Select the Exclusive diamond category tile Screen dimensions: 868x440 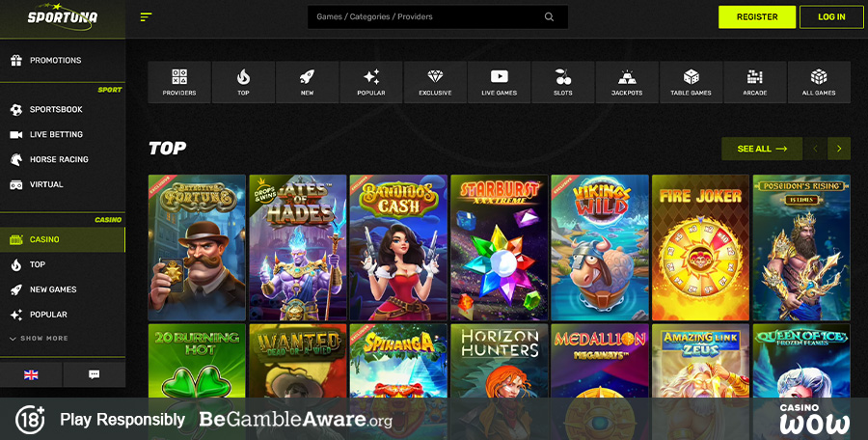pyautogui.click(x=435, y=82)
